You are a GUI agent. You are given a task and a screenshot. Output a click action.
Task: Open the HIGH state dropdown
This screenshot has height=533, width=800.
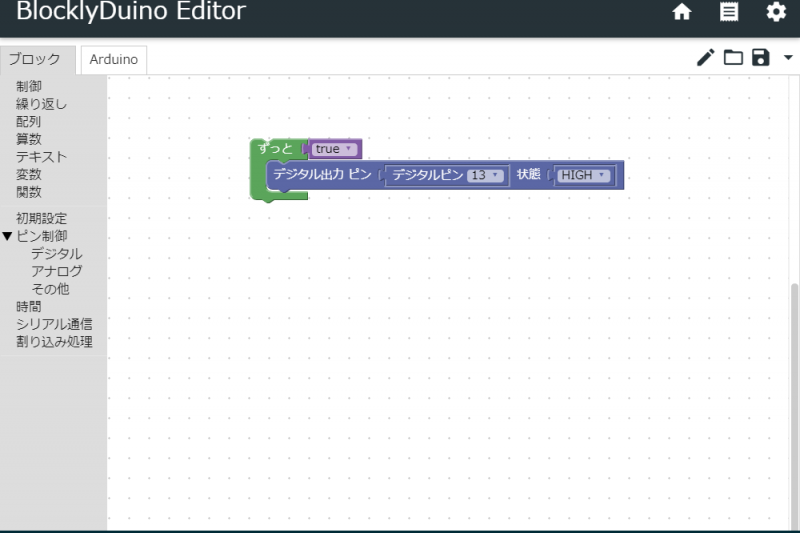pos(583,175)
